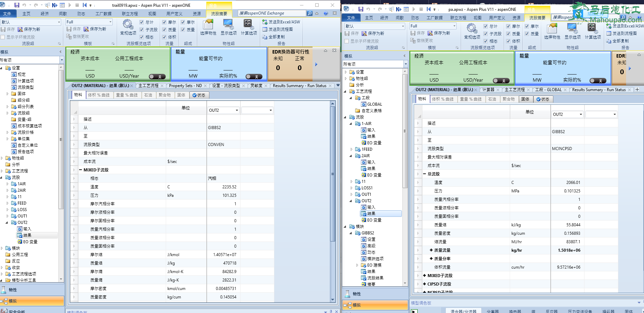Open help question-mark icon in trail0919 window

326,13
